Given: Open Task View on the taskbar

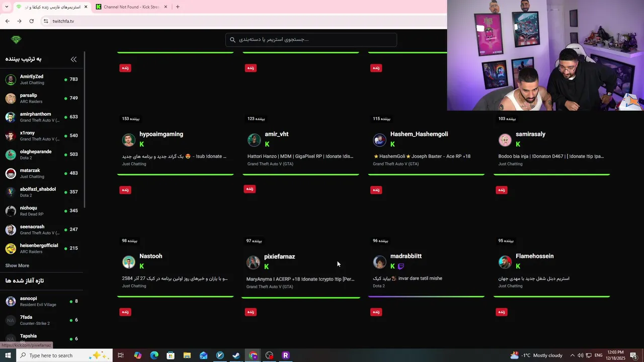Looking at the screenshot, I should pyautogui.click(x=121, y=355).
